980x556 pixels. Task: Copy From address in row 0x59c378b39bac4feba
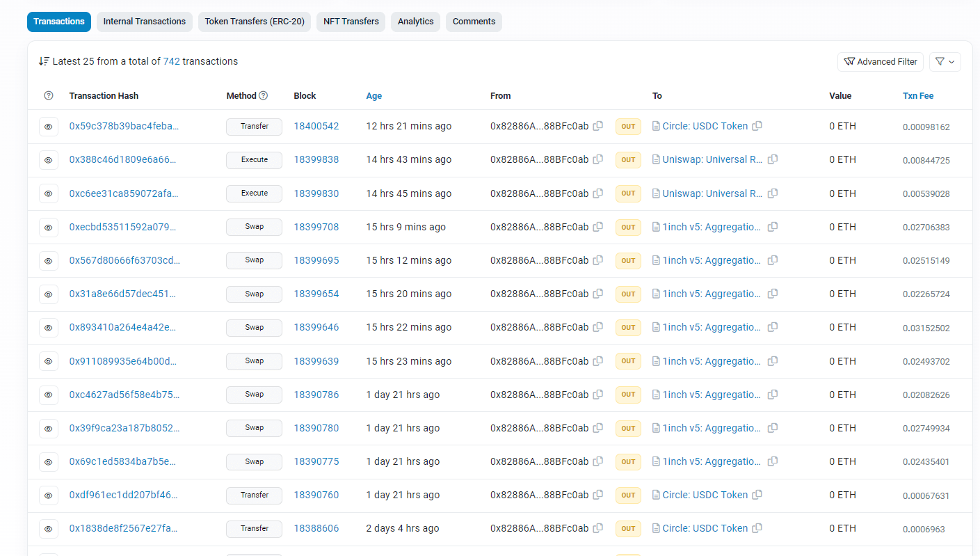pyautogui.click(x=598, y=126)
